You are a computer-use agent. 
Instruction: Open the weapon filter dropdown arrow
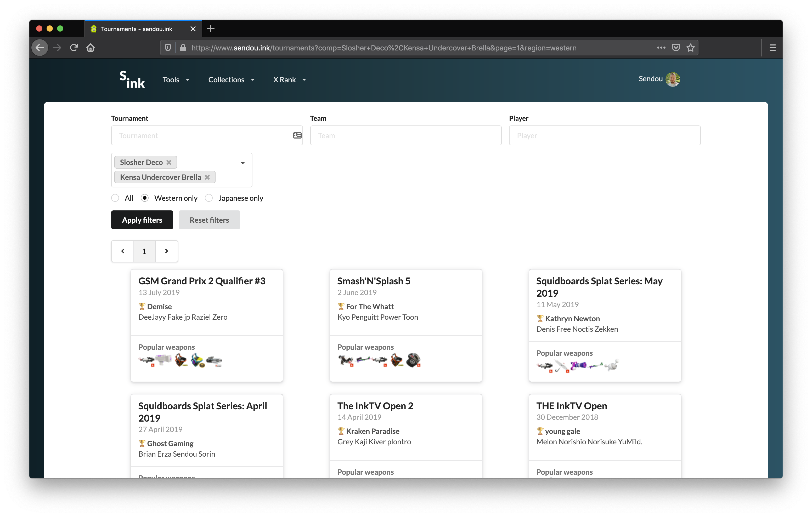click(243, 163)
